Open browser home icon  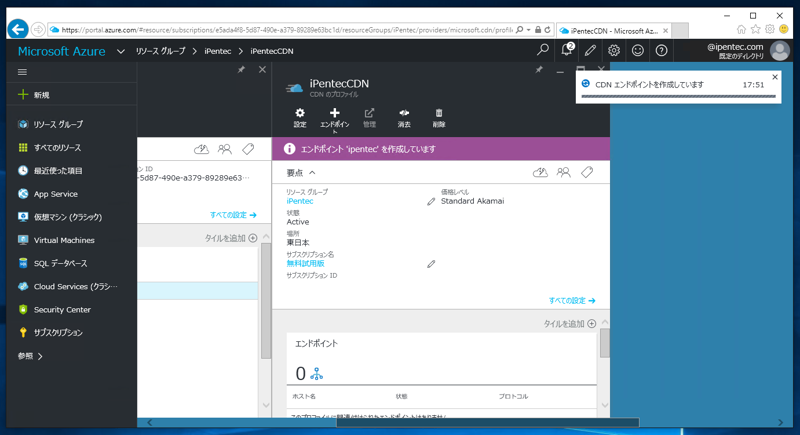point(741,30)
